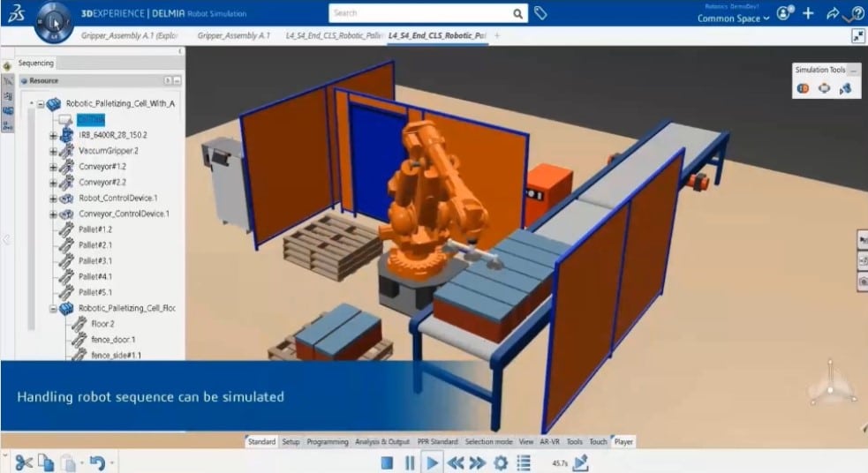Screen dimensions: 868x473
Task: Open the Undo dropdown arrow
Action: pos(112,463)
